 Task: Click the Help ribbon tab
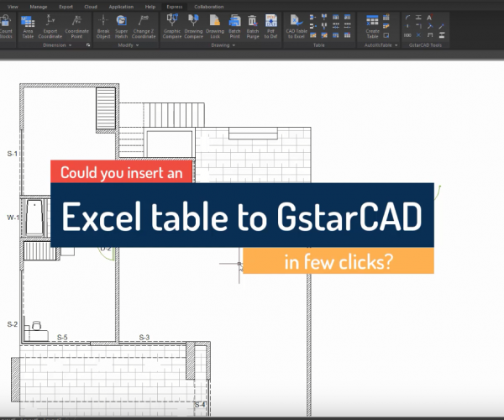tap(150, 7)
